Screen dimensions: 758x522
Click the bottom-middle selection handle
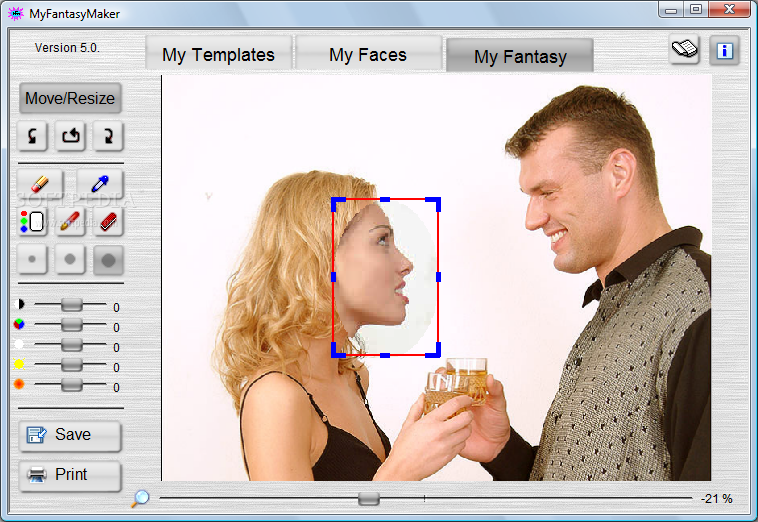point(385,355)
